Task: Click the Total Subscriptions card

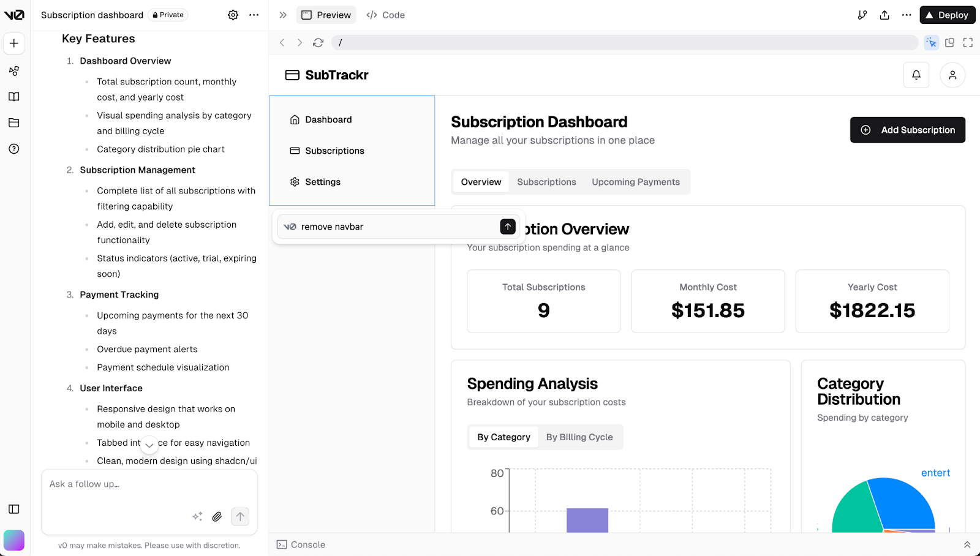Action: click(544, 301)
